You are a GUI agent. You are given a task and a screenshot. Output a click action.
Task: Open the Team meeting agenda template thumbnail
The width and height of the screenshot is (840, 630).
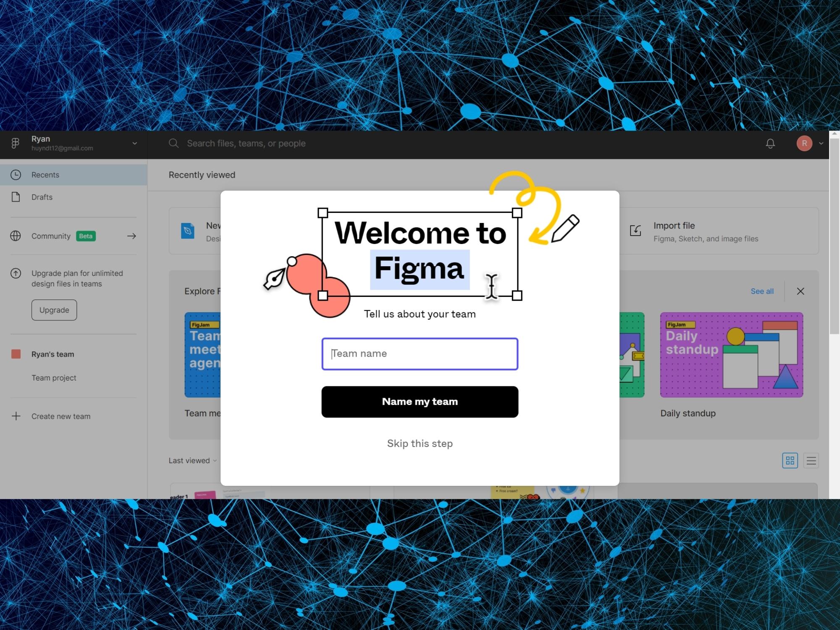(x=202, y=355)
